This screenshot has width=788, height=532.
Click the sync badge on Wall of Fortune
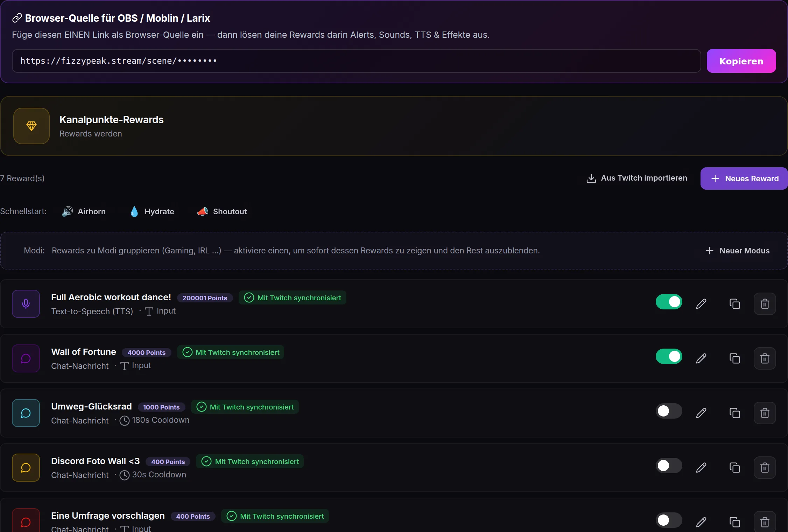231,352
